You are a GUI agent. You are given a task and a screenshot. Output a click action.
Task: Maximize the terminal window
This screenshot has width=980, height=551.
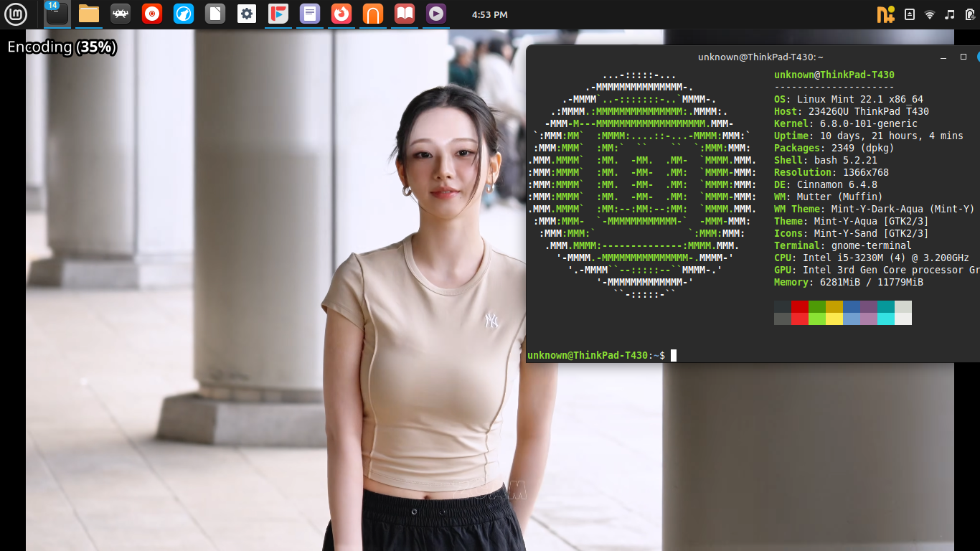[x=963, y=57]
